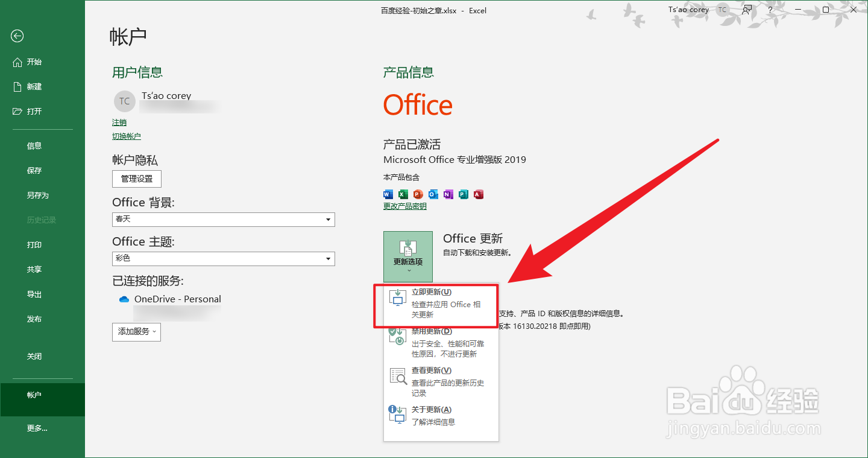868x458 pixels.
Task: Click the Word product icon
Action: coord(388,194)
